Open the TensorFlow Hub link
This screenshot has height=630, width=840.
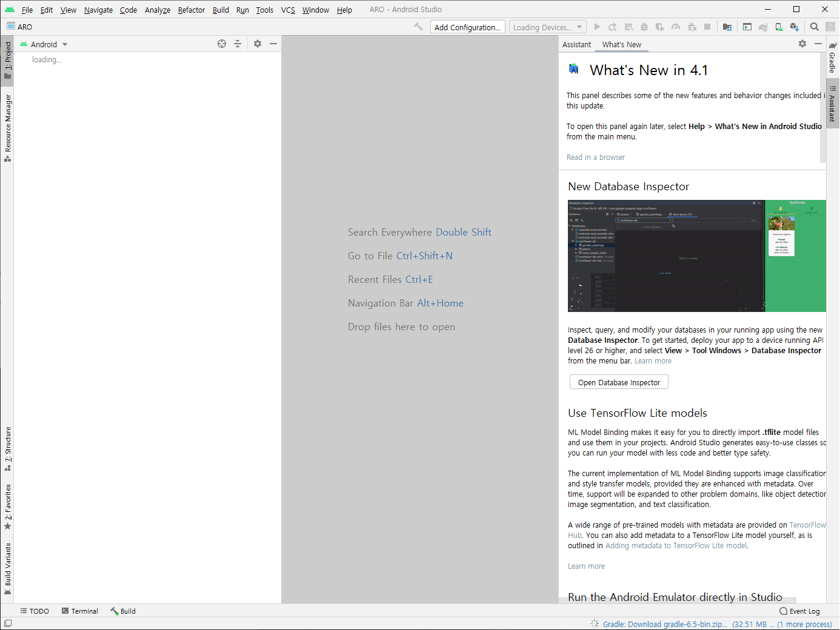(807, 525)
